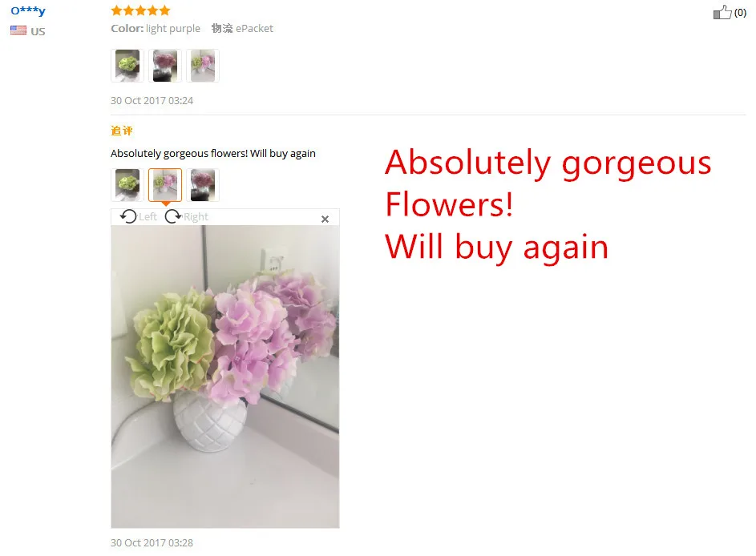
Task: Click the five-star rating
Action: [x=140, y=10]
